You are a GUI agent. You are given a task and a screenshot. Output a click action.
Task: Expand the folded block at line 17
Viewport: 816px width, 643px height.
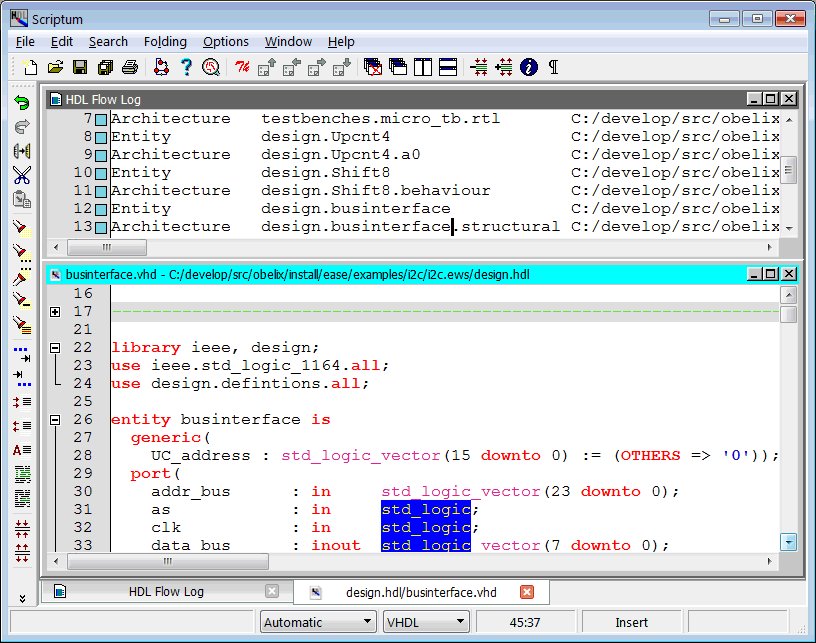click(55, 312)
